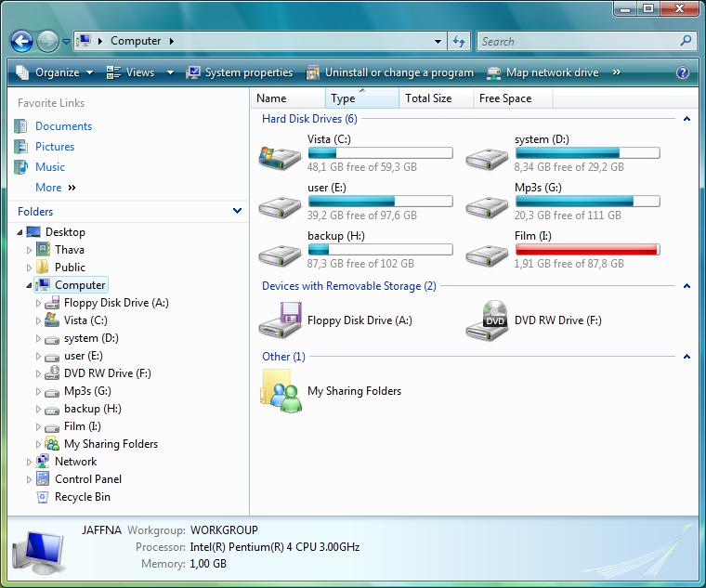Open the Organize menu
Screen dimensions: 706x588
[55, 72]
